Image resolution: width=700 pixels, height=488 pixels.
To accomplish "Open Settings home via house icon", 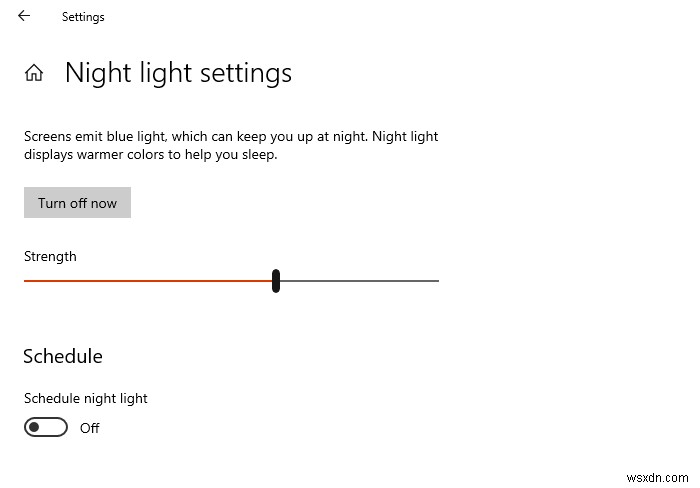I will pos(34,73).
